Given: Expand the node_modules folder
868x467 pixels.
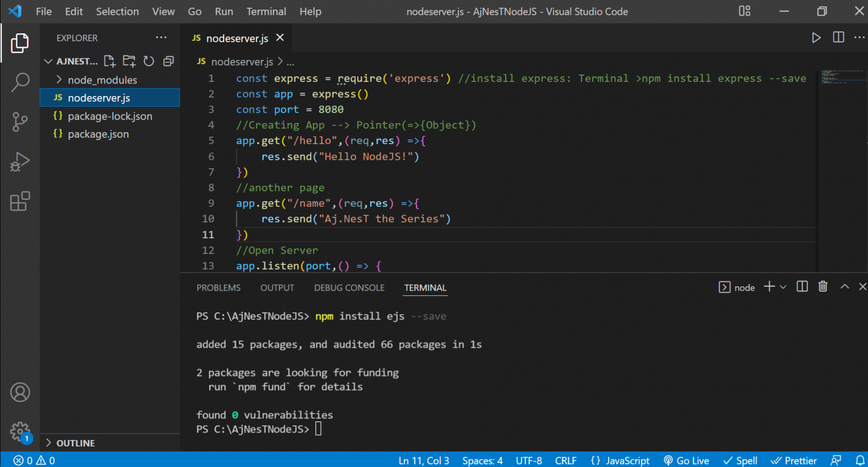Looking at the screenshot, I should pyautogui.click(x=102, y=80).
